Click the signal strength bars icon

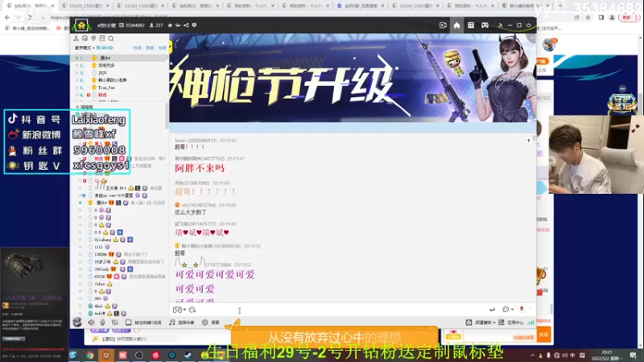530,323
